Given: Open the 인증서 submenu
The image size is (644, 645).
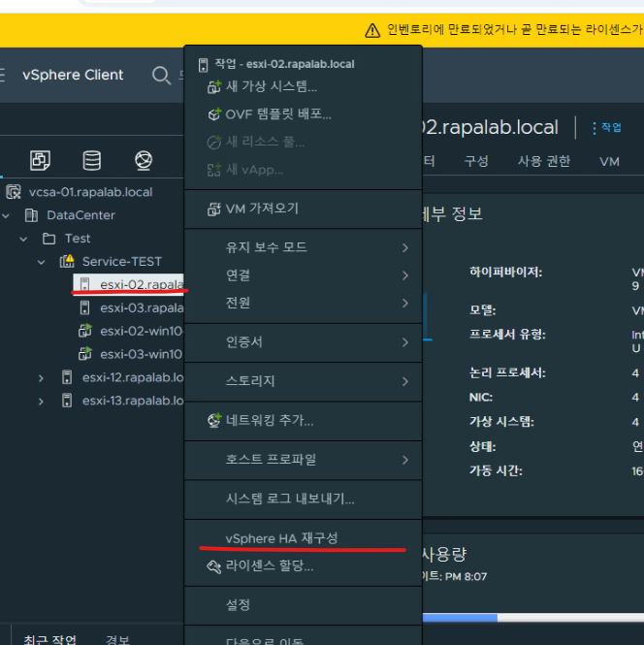Looking at the screenshot, I should click(x=304, y=342).
